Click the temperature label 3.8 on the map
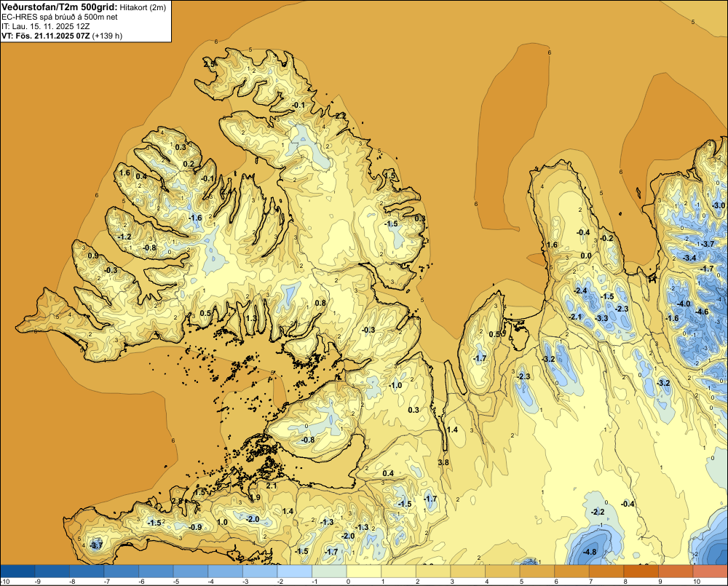 tap(443, 462)
